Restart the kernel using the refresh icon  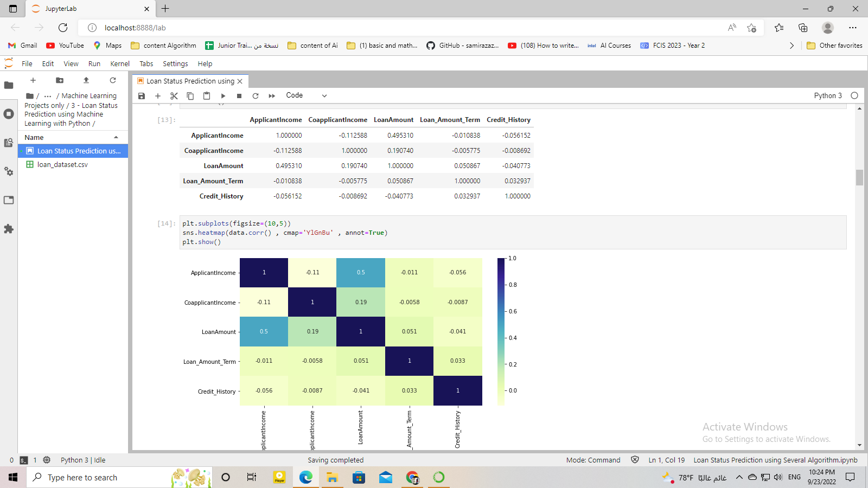point(255,95)
